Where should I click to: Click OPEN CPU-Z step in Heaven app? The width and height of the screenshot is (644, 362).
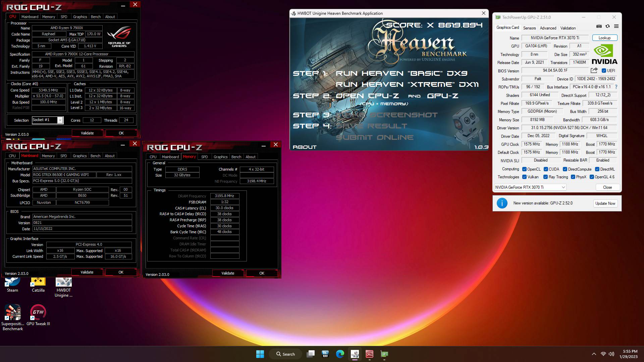click(367, 96)
